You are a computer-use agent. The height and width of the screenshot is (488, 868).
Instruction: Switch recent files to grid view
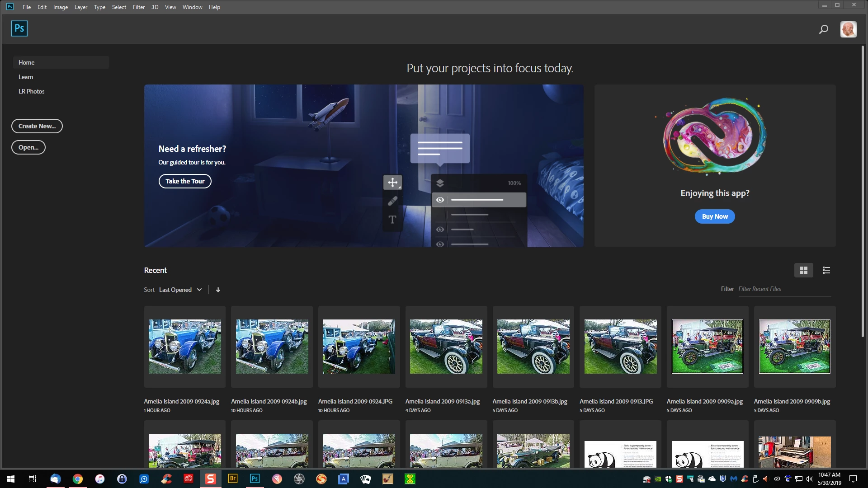tap(803, 270)
